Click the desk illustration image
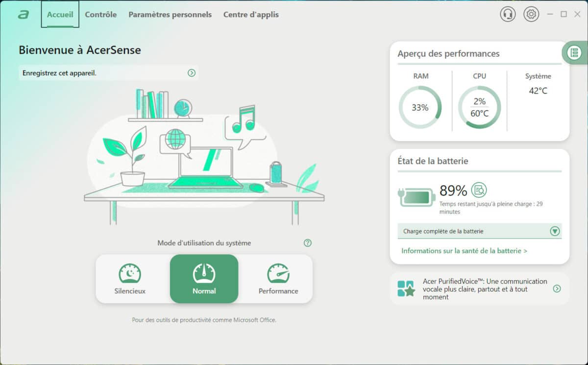Screen dimensions: 588x365 pos(204,157)
